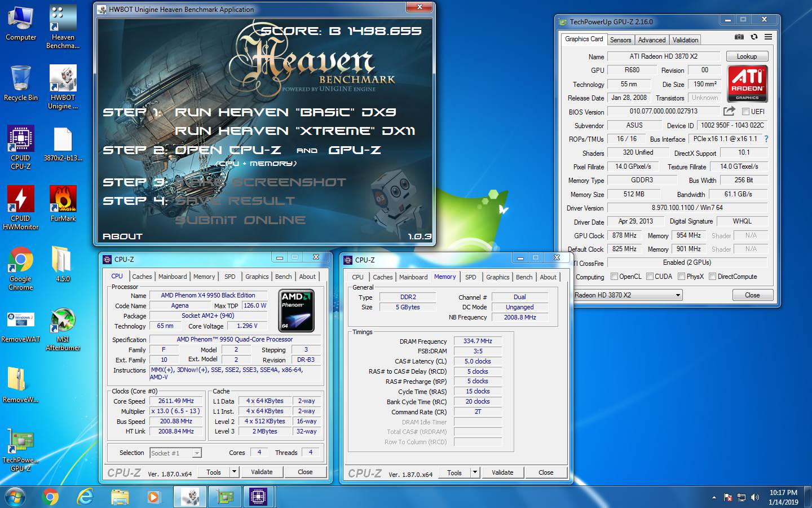This screenshot has height=508, width=812.
Task: Show hidden tray icons arrow
Action: [714, 498]
